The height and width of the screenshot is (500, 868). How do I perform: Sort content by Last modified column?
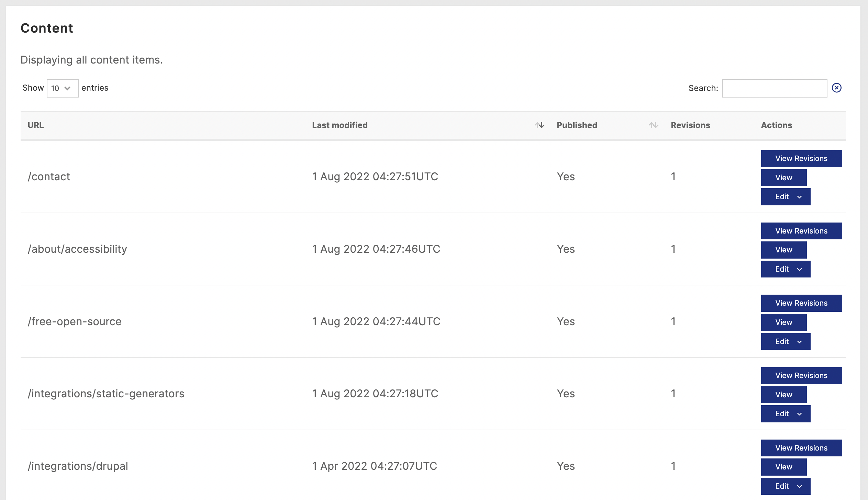[539, 125]
